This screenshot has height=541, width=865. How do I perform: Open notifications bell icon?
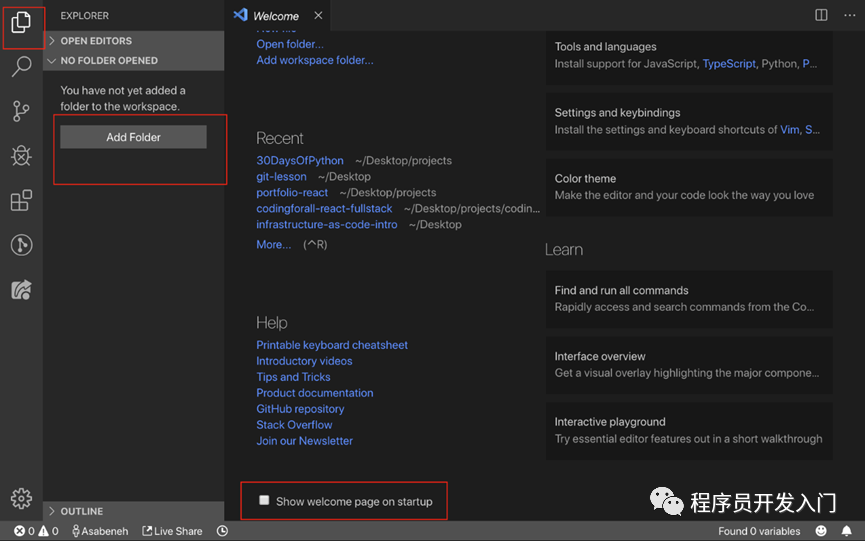tap(846, 531)
